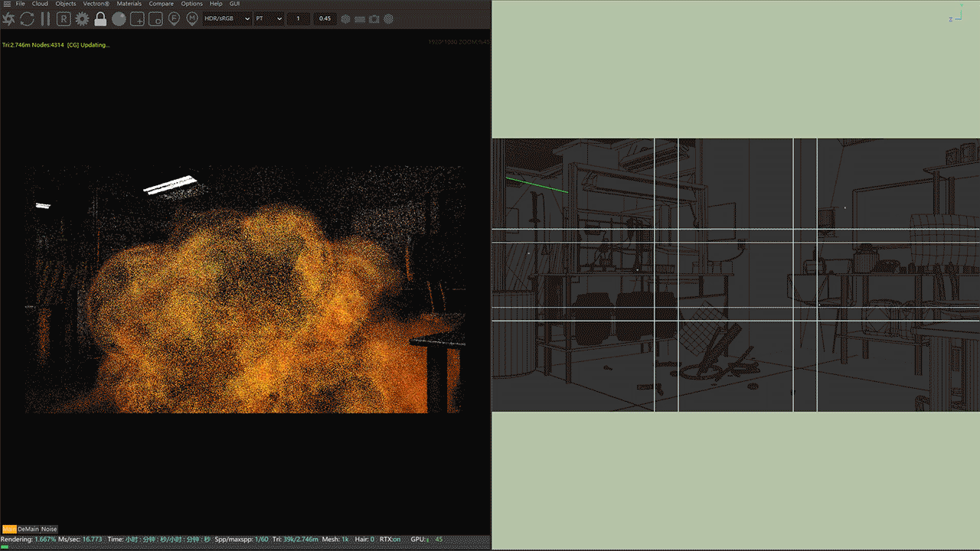The width and height of the screenshot is (980, 551).
Task: Click the render resolution and zoom overlay text
Action: (x=458, y=41)
